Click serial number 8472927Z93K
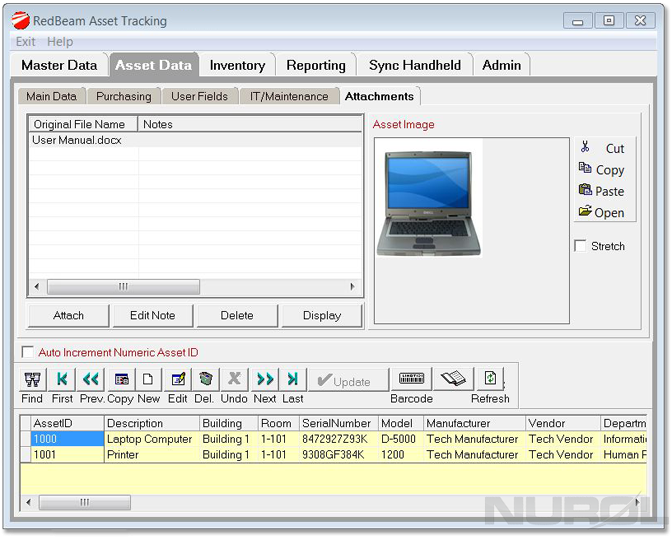 click(x=338, y=439)
